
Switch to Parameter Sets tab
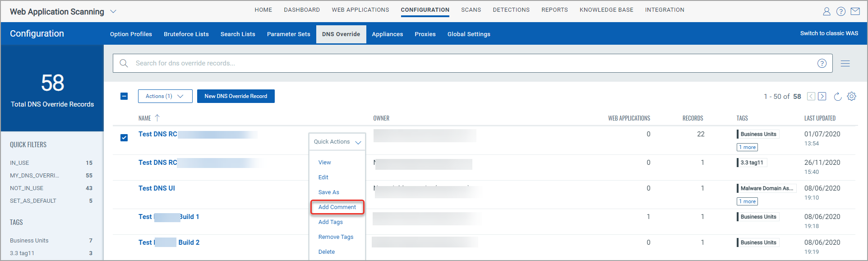click(x=289, y=34)
